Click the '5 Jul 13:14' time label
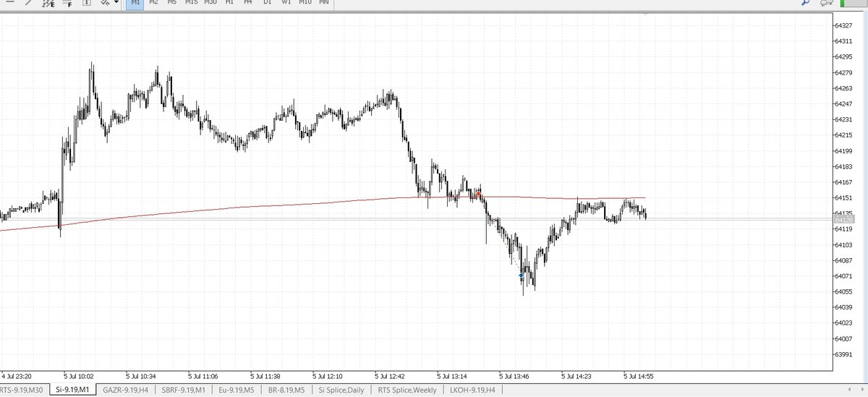Viewport: 868px width, 397px height. point(454,377)
